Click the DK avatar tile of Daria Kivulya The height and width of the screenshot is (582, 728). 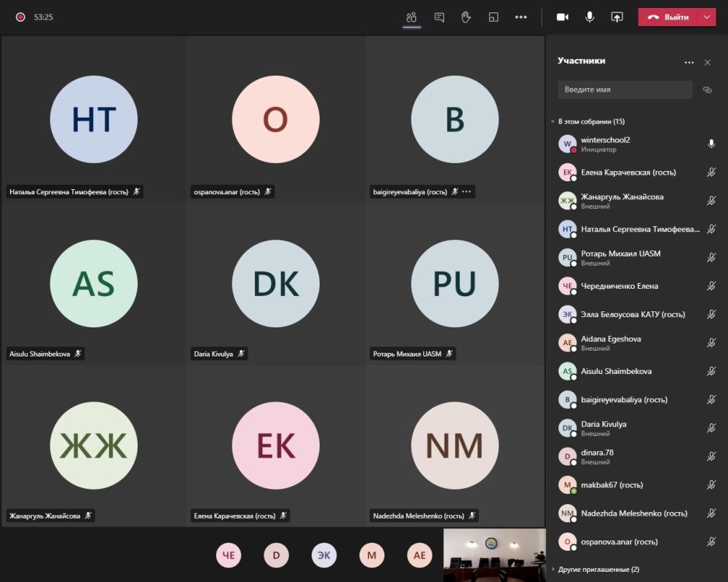pyautogui.click(x=276, y=284)
